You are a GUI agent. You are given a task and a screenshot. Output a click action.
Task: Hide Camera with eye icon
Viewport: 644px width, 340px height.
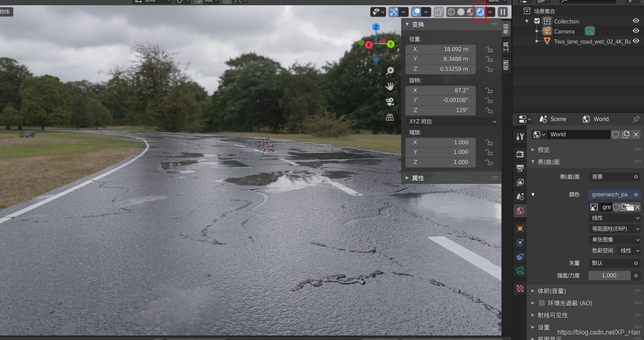click(636, 31)
